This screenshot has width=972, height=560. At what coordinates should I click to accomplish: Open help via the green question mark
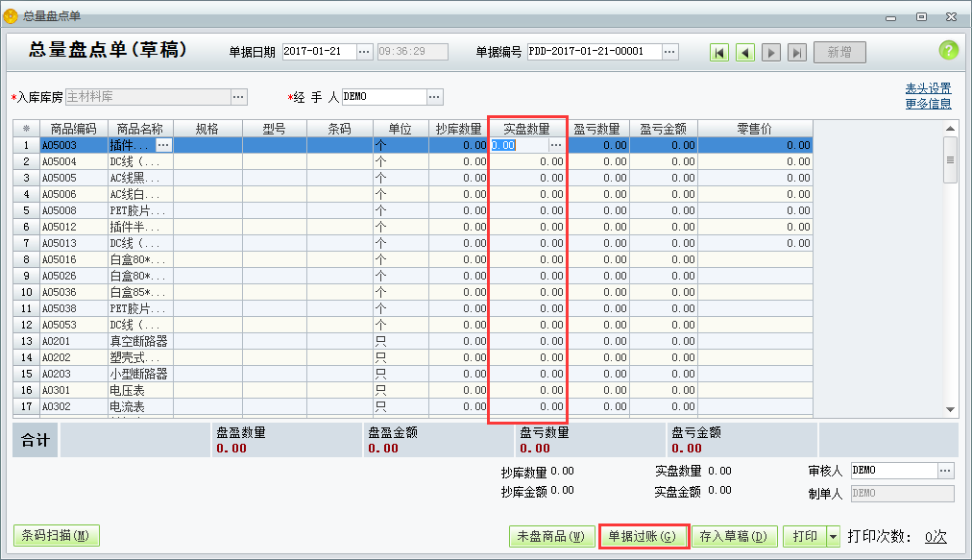pos(949,50)
